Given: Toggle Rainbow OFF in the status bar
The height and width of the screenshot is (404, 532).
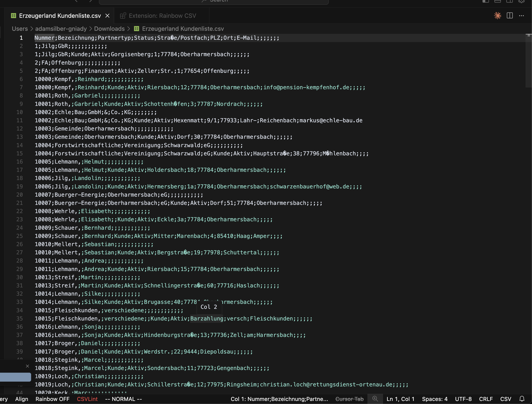Looking at the screenshot, I should click(53, 399).
